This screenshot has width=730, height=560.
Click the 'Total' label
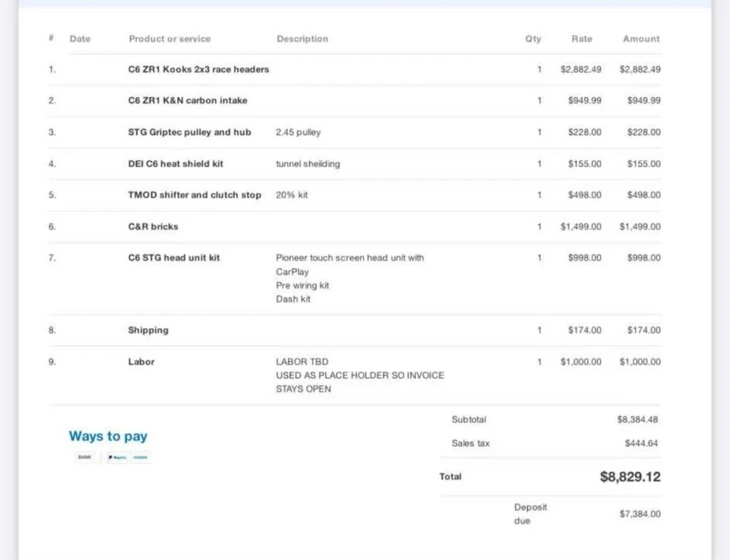click(x=450, y=477)
